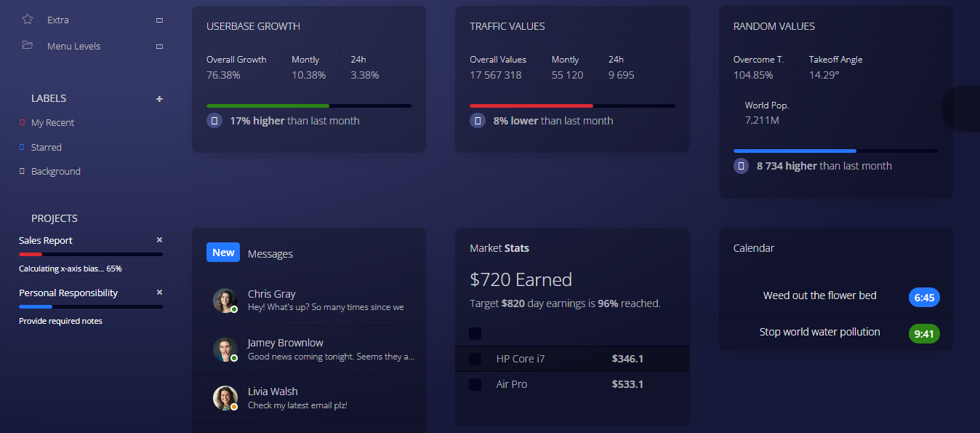The height and width of the screenshot is (433, 980).
Task: Click the round icon beside 8% lower
Action: (x=478, y=121)
